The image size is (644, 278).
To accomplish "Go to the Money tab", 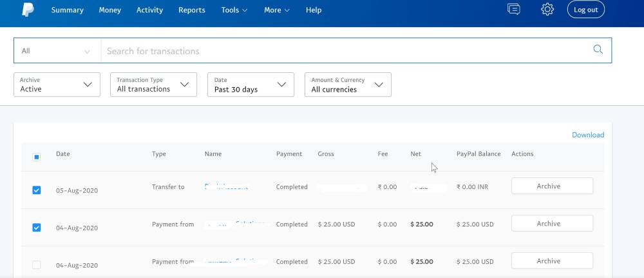I will pyautogui.click(x=109, y=10).
